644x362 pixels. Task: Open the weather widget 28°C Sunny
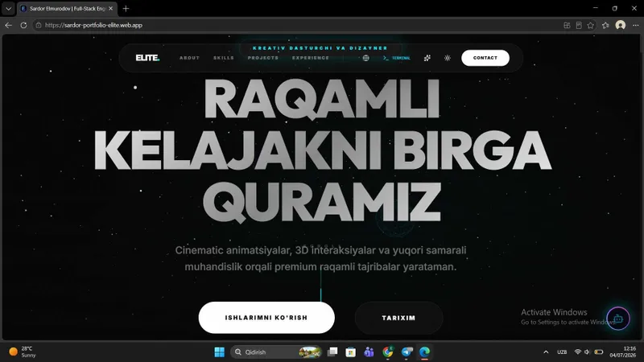(x=23, y=352)
